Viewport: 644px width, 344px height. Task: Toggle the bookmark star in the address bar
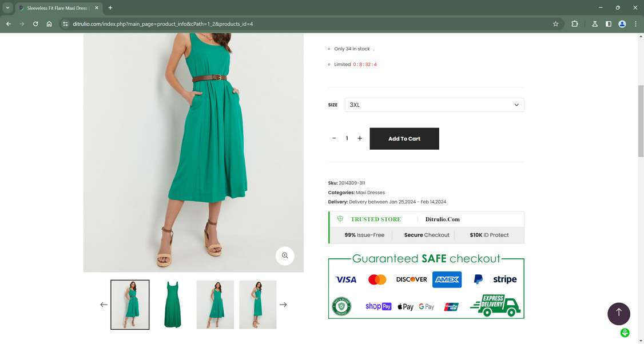tap(555, 24)
